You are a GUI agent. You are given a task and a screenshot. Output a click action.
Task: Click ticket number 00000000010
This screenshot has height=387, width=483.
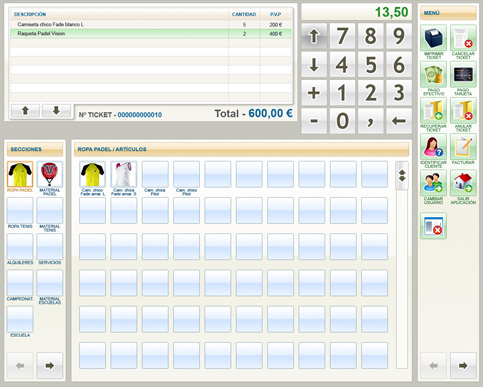pos(140,115)
